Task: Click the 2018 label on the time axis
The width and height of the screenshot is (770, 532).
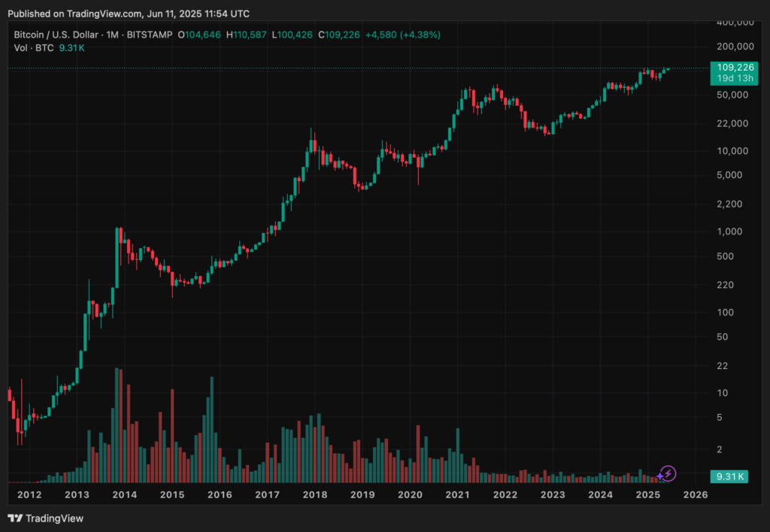Action: click(x=315, y=494)
